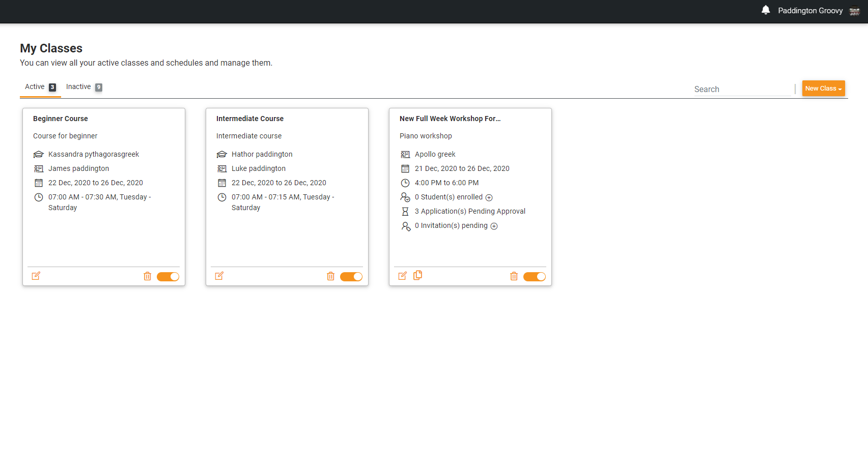The image size is (868, 465).
Task: Select text 07:00 AM - 07:30 AM, Tuesday
Action: (98, 197)
